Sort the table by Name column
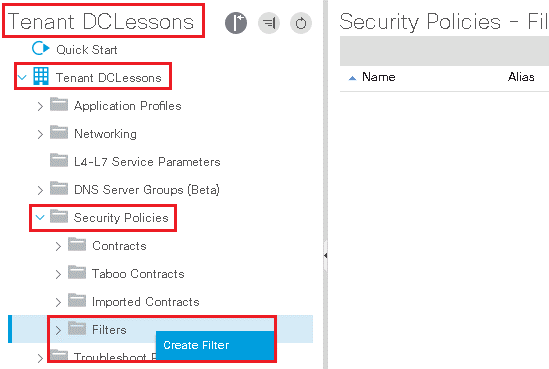The width and height of the screenshot is (549, 369). (379, 77)
